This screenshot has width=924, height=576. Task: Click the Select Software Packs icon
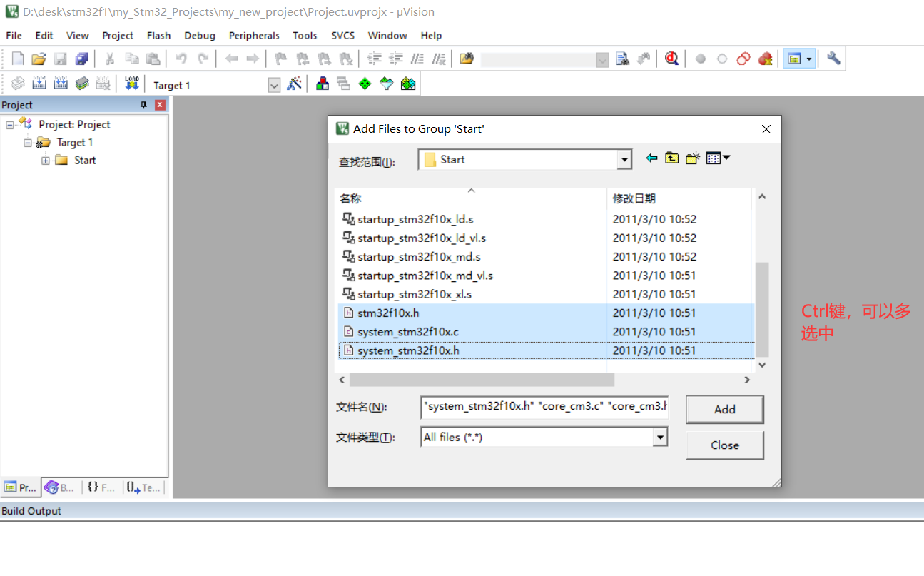click(x=387, y=84)
